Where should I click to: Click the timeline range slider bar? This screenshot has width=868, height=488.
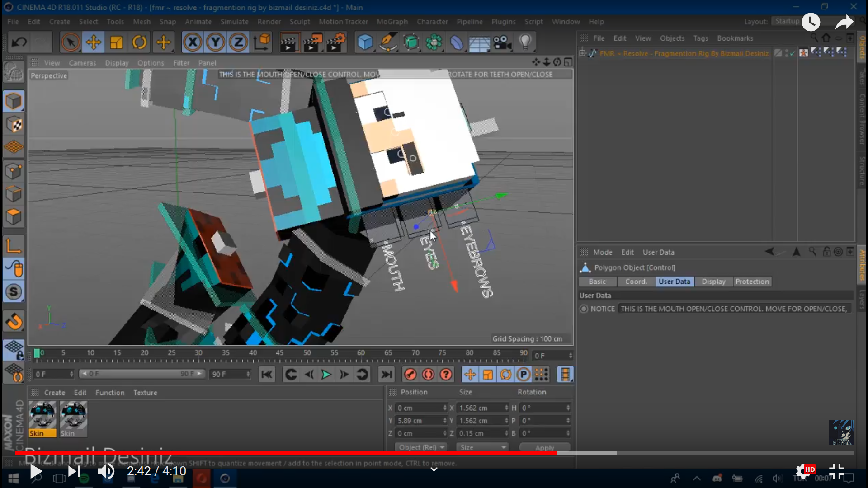142,374
